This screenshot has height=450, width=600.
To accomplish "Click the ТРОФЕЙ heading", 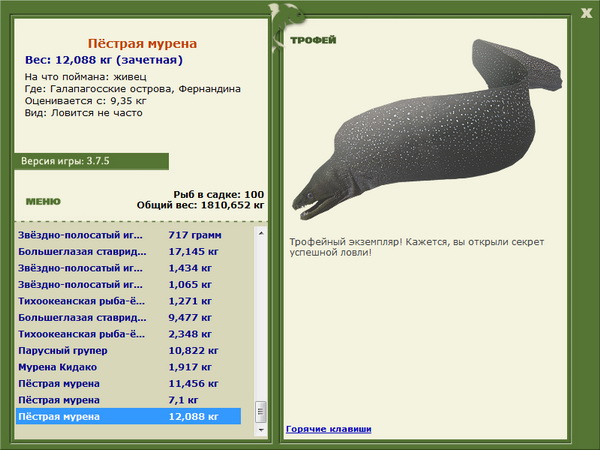I will click(313, 40).
